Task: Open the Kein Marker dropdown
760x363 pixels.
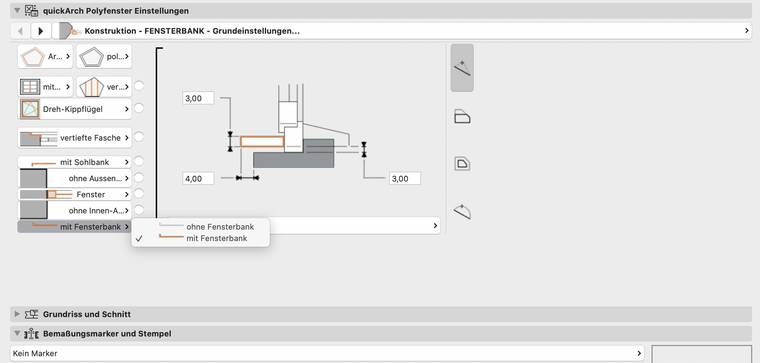Action: coord(327,353)
